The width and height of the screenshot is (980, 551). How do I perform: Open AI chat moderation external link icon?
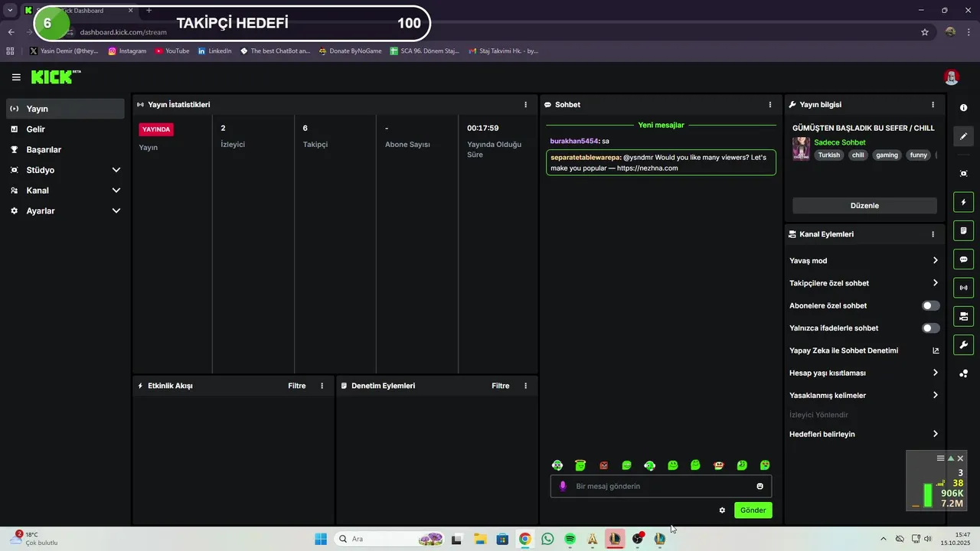click(x=936, y=350)
